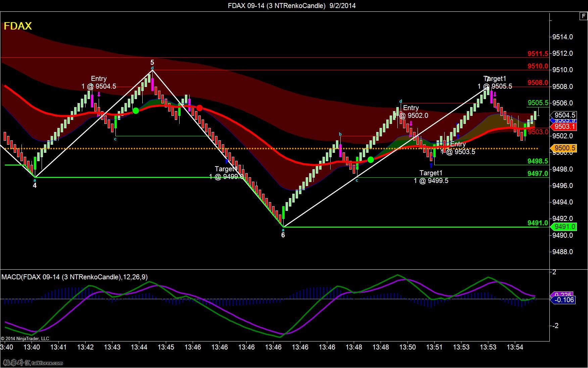Select the Entry 1 @ 9504.5 annotation

(x=99, y=82)
